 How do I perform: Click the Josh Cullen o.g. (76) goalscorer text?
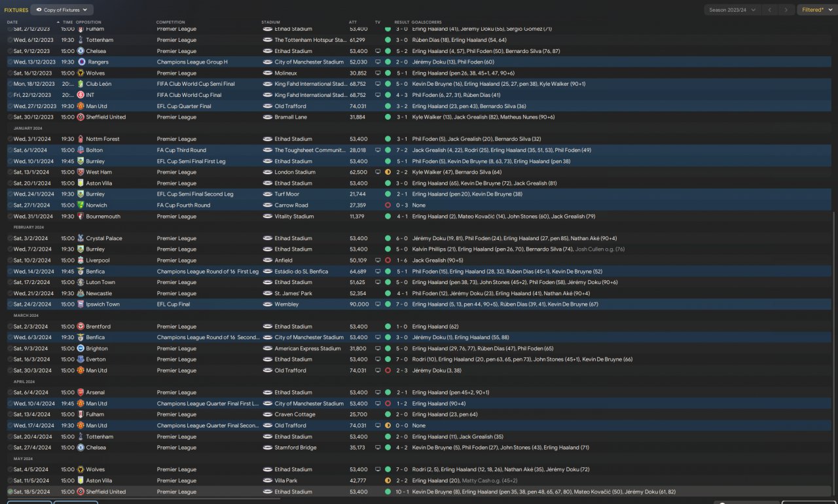600,249
